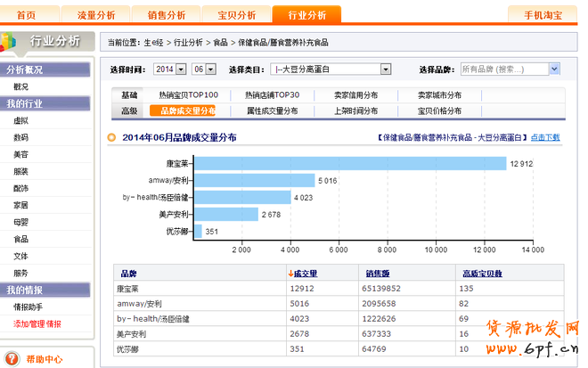Open the 手机淘宝 tab
The width and height of the screenshot is (588, 368).
[x=543, y=15]
